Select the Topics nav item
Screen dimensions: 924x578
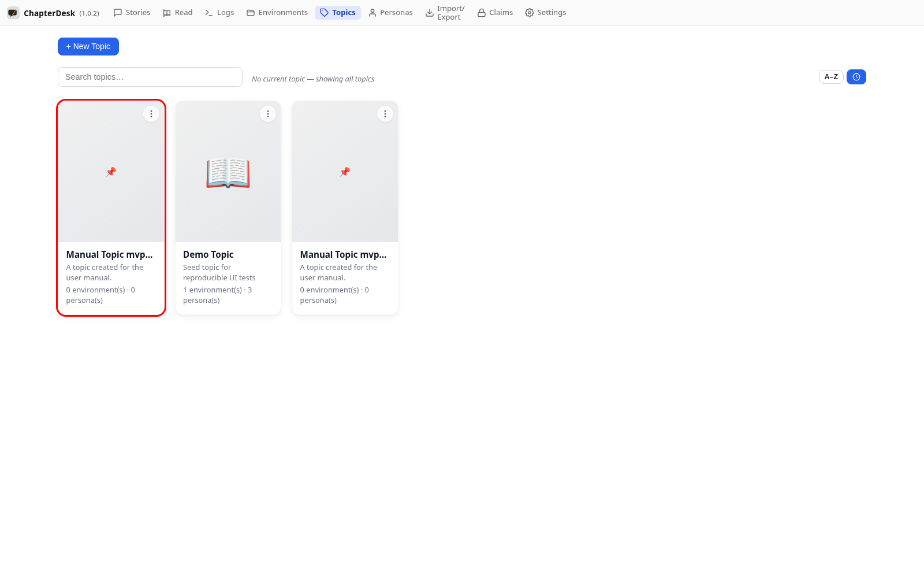(x=338, y=13)
